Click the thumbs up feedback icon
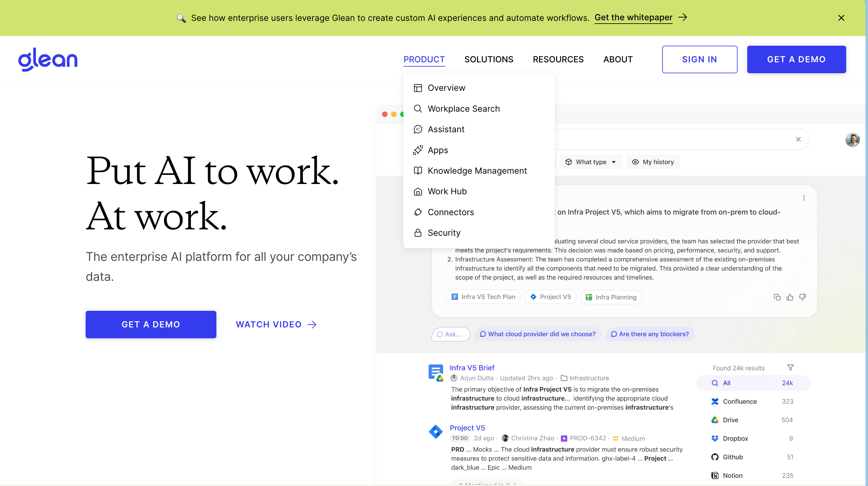Image resolution: width=868 pixels, height=486 pixels. coord(790,297)
